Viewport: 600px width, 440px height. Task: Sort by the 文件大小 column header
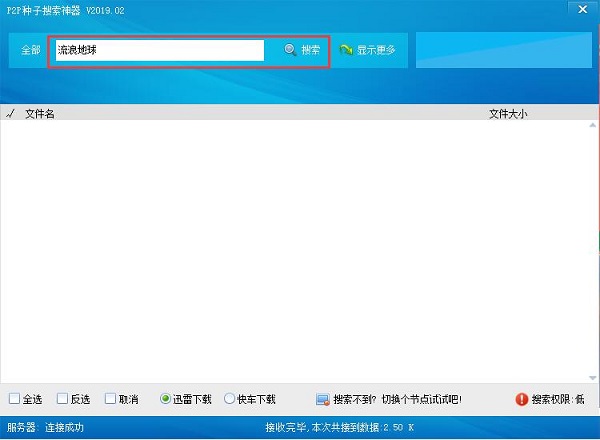(x=507, y=114)
